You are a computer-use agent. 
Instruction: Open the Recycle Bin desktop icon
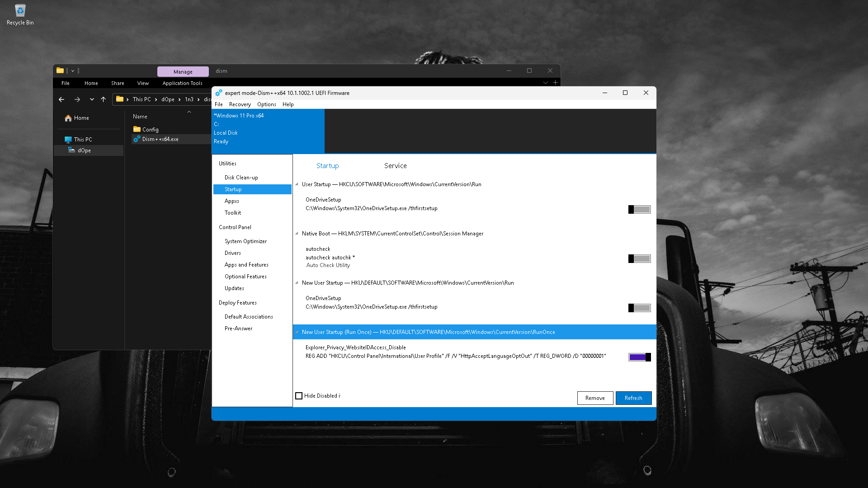[20, 14]
